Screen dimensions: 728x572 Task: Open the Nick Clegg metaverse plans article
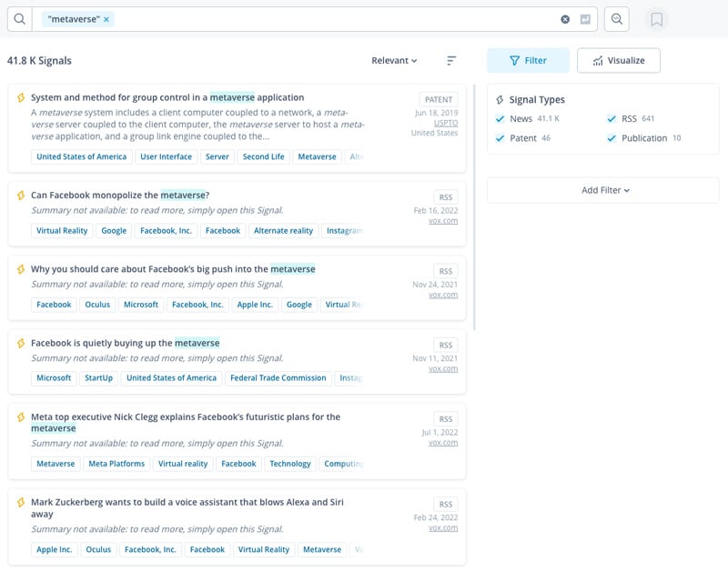pyautogui.click(x=186, y=423)
